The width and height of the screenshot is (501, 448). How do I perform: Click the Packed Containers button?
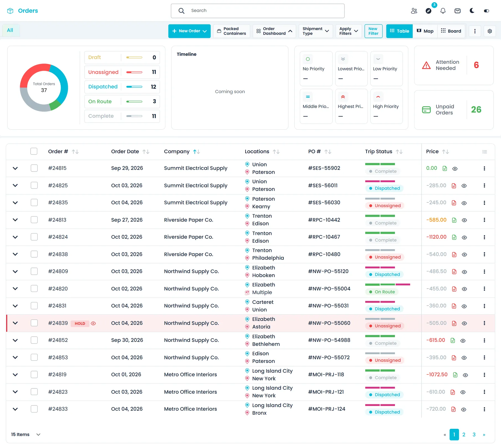(x=232, y=31)
